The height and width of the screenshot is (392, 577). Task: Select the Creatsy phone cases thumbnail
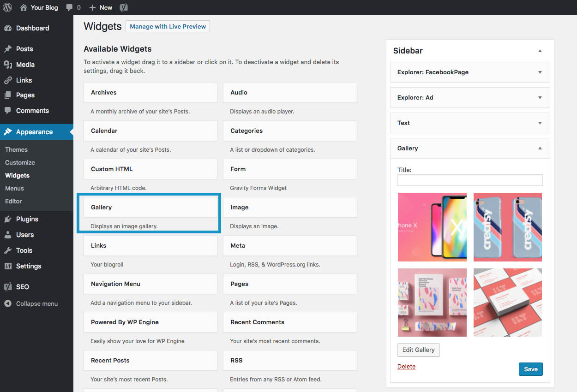508,227
